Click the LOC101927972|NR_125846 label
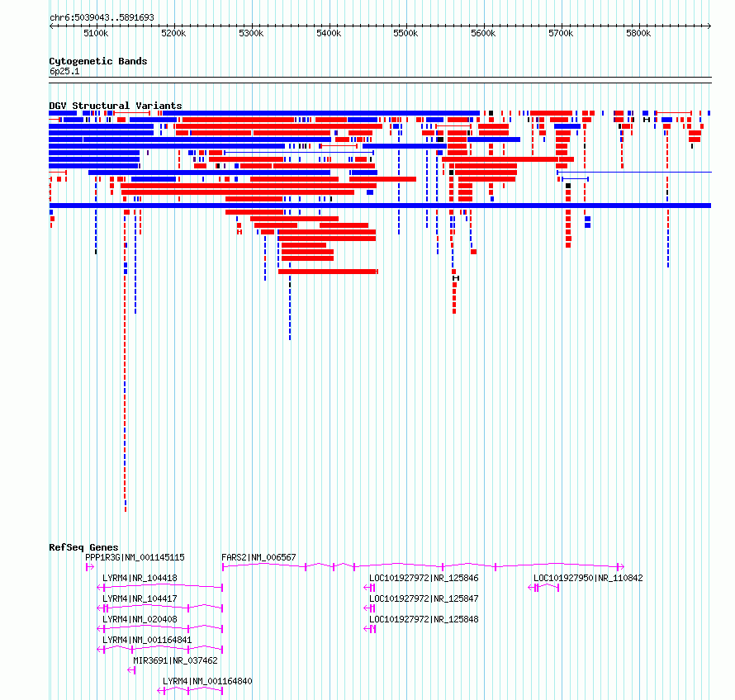 [424, 578]
